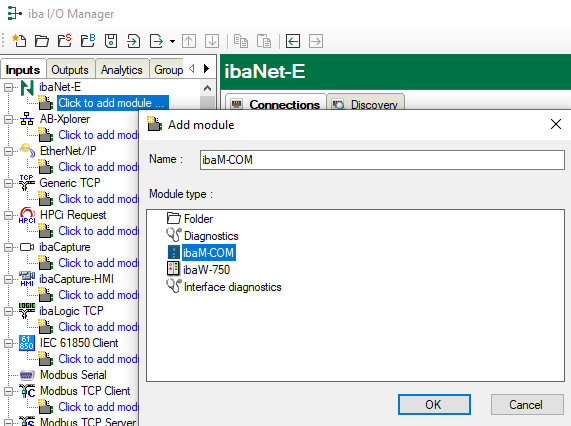Image resolution: width=571 pixels, height=426 pixels.
Task: Switch to the Outputs tab
Action: (x=70, y=70)
